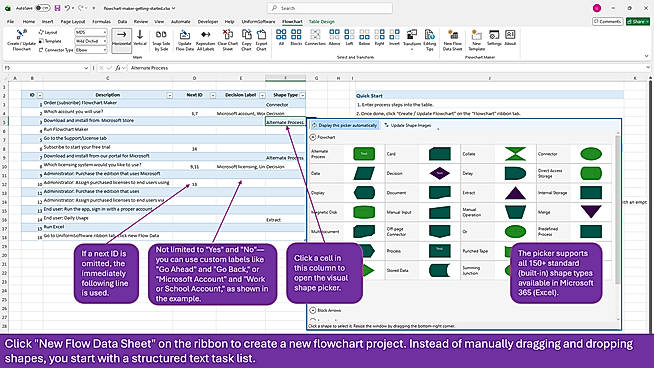The height and width of the screenshot is (368, 654).
Task: Click New Template
Action: click(x=476, y=40)
